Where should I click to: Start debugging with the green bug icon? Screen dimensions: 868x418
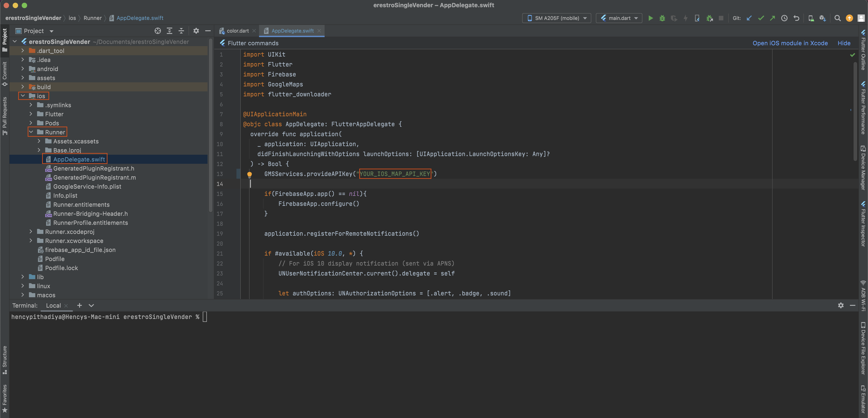[662, 18]
